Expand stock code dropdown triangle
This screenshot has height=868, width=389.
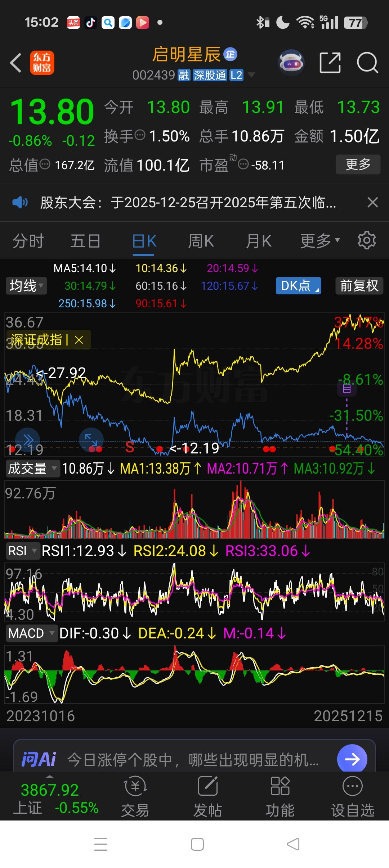[251, 75]
